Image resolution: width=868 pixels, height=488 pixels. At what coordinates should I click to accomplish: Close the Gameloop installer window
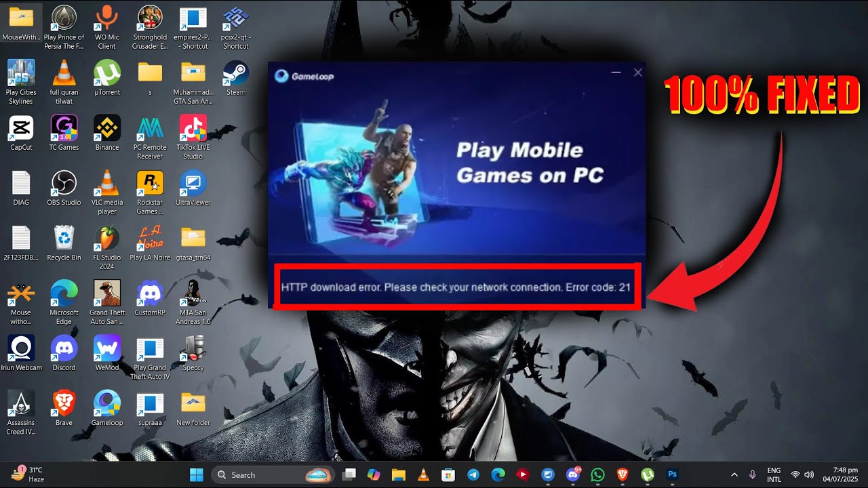point(637,72)
